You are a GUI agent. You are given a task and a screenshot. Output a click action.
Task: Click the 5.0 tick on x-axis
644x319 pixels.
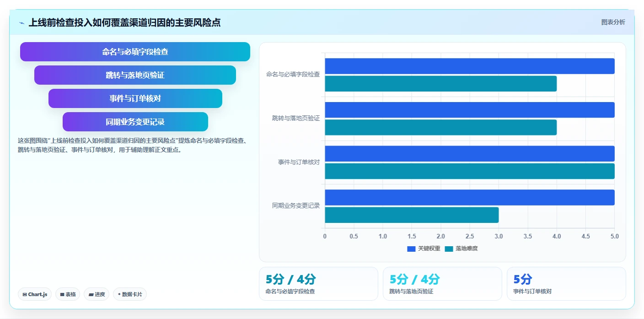614,236
